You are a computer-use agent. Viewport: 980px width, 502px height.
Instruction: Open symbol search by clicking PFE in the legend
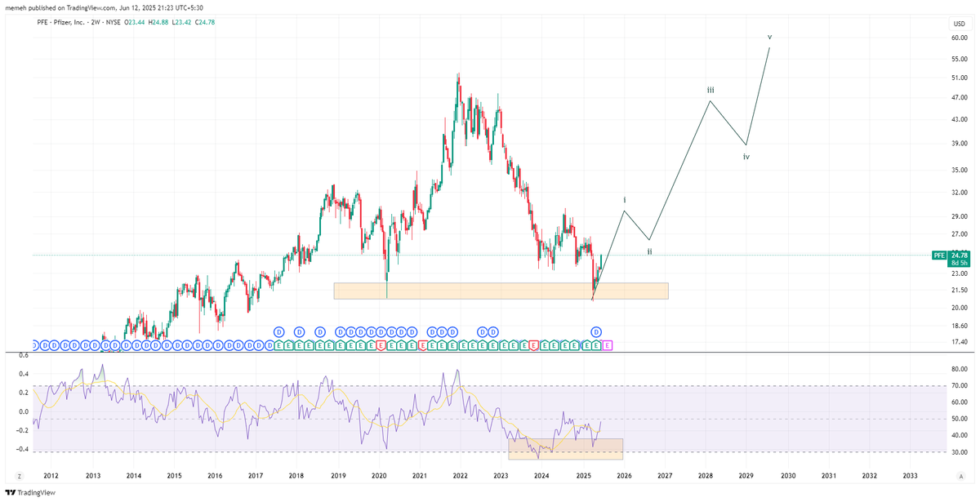41,24
